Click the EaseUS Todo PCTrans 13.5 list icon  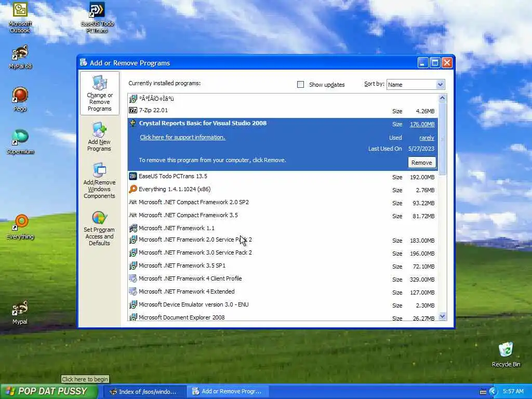click(x=133, y=176)
